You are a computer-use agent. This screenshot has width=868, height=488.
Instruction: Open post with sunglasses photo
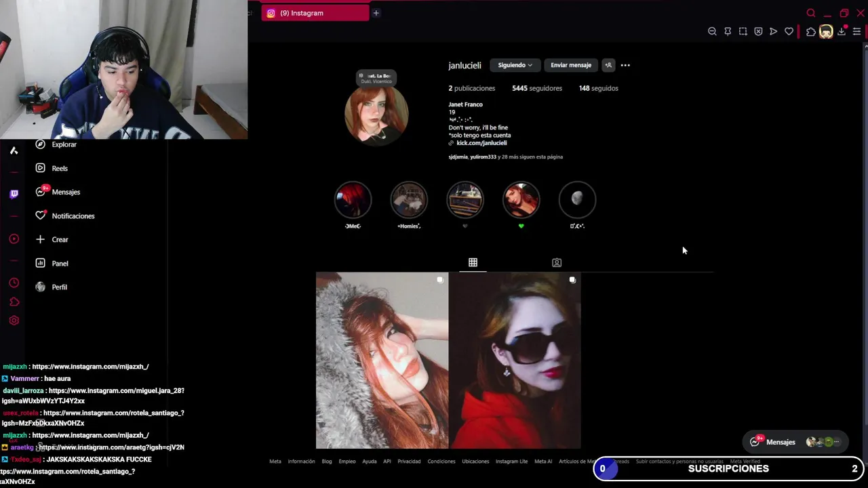coord(515,361)
